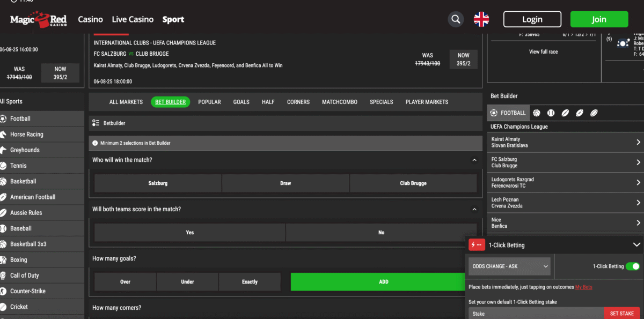This screenshot has width=644, height=319.
Task: Select Greyhounds in the sports sidebar
Action: tap(42, 150)
